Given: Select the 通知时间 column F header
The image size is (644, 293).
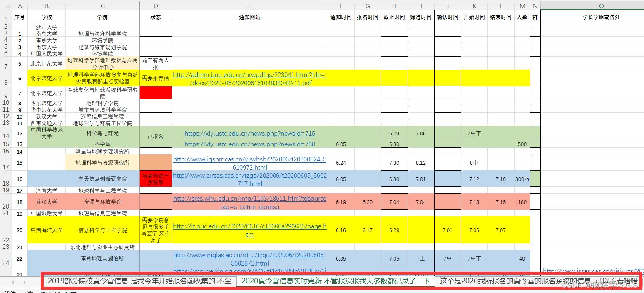Looking at the screenshot, I should point(341,6).
